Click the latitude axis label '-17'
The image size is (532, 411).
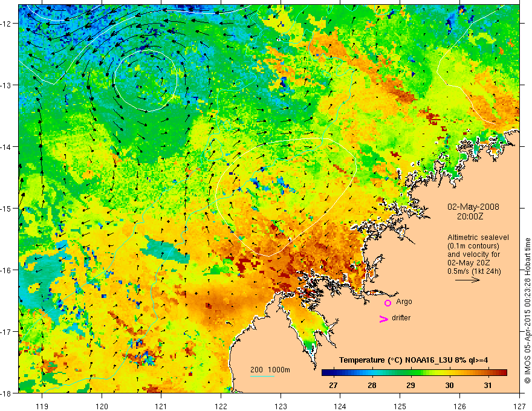pos(7,332)
